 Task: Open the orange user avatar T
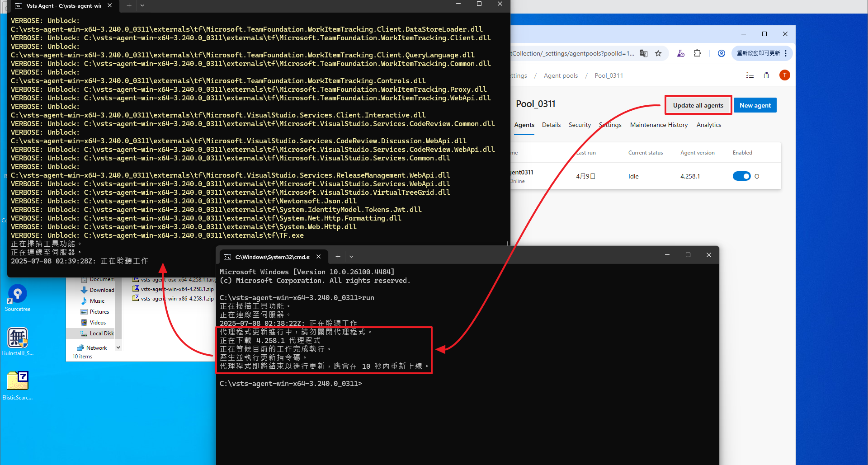point(785,75)
